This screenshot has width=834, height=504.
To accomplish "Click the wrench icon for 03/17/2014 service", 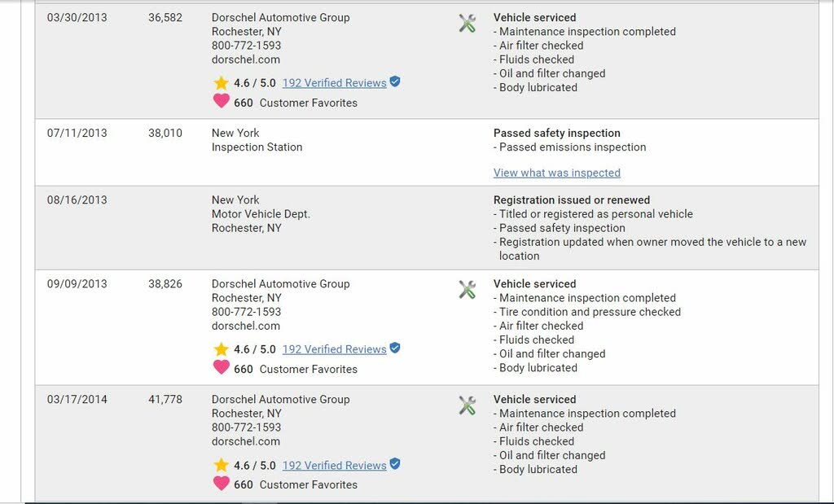I will [467, 405].
